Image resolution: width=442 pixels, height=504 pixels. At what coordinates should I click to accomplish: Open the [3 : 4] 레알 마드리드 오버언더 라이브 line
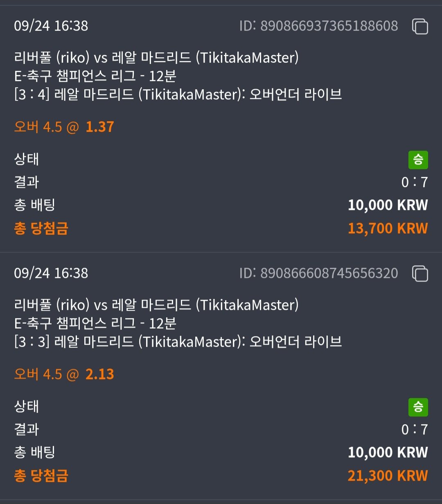[x=178, y=95]
